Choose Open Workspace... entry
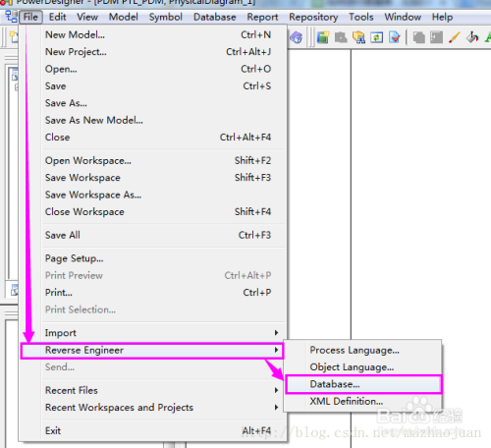 (x=153, y=160)
